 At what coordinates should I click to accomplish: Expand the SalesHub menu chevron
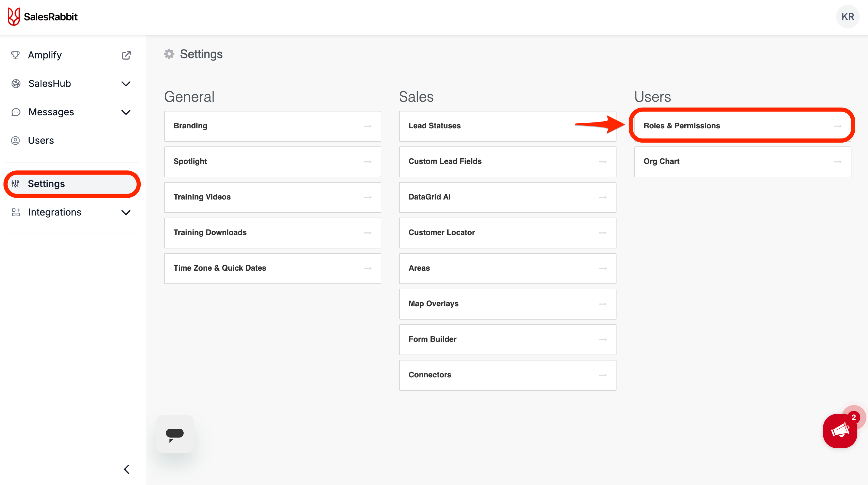point(126,84)
